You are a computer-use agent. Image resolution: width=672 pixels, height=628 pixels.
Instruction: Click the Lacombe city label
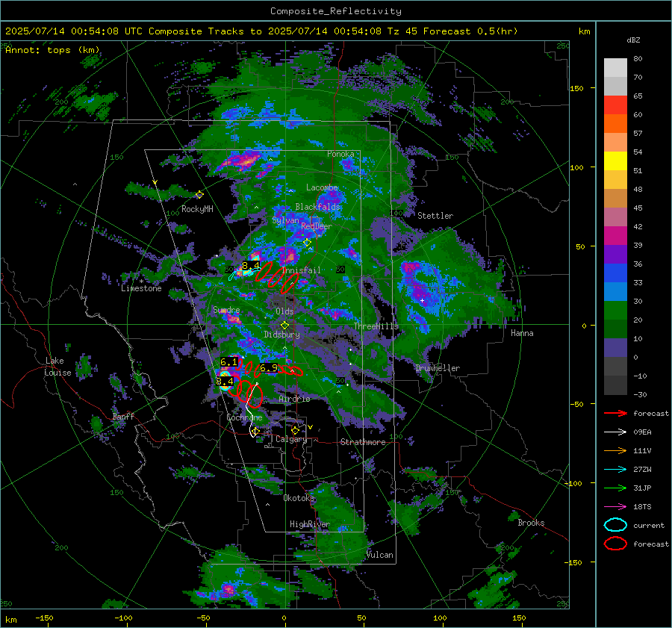click(x=323, y=187)
